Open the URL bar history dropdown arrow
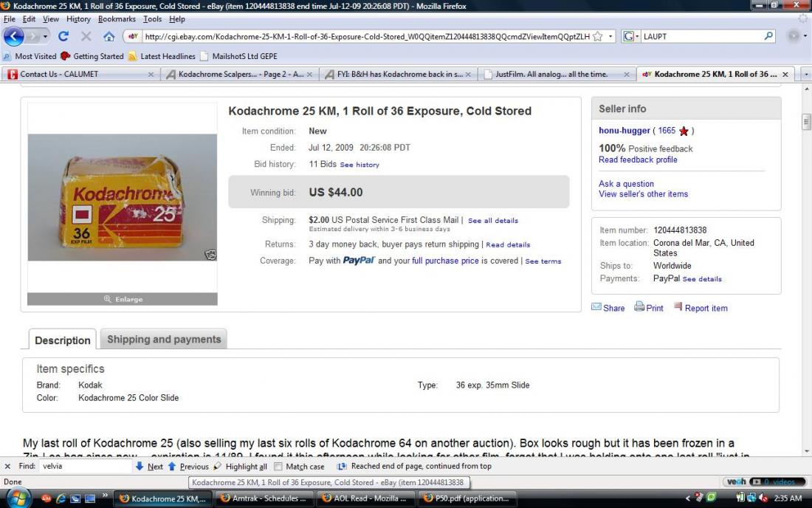 [610, 36]
